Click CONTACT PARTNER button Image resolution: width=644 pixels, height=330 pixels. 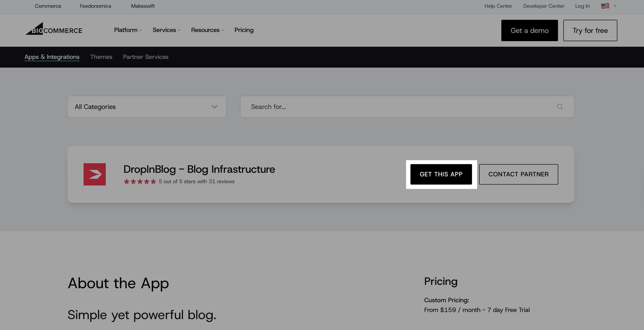click(518, 174)
